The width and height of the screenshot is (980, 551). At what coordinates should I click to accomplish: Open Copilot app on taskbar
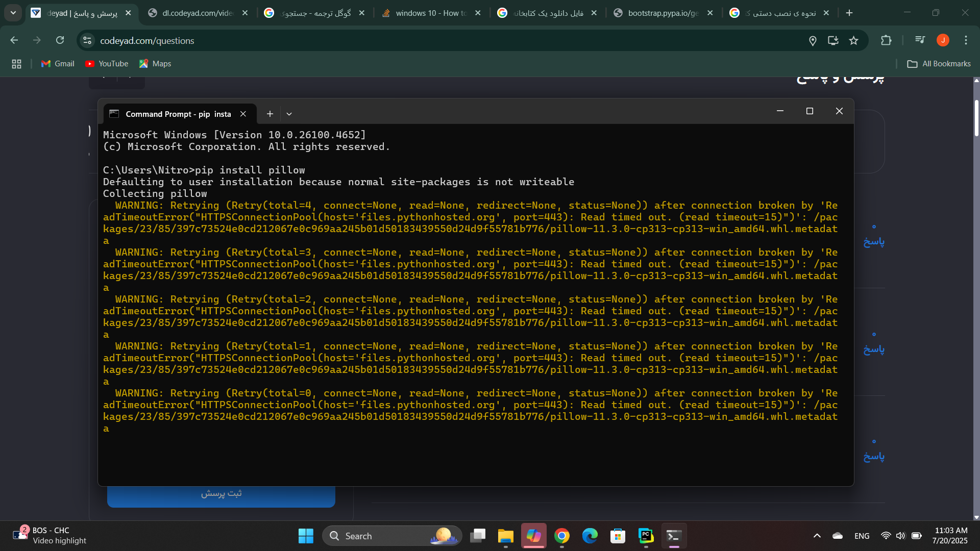point(534,536)
